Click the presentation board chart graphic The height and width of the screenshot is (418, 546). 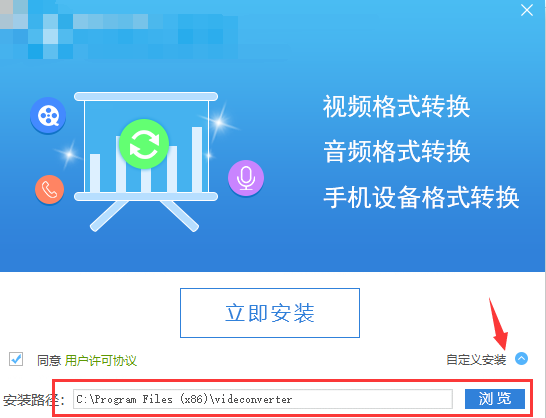[146, 161]
